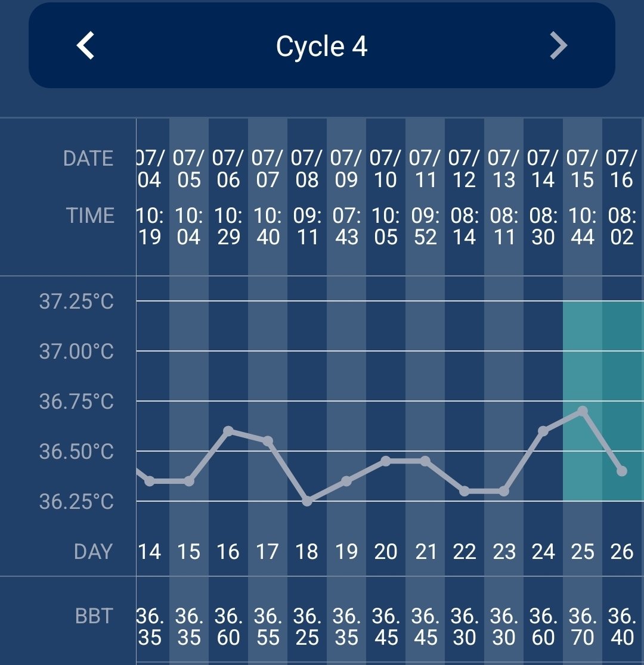644x665 pixels.
Task: Tap BBT value 36.25
Action: (307, 626)
